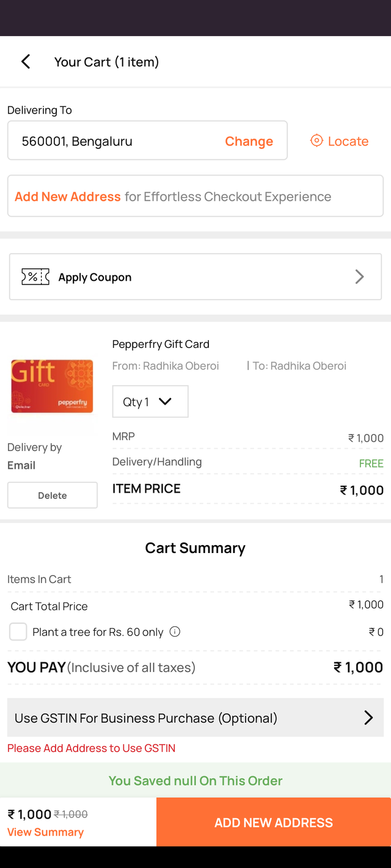Image resolution: width=391 pixels, height=868 pixels.
Task: Delete the gift card from cart
Action: tap(53, 495)
